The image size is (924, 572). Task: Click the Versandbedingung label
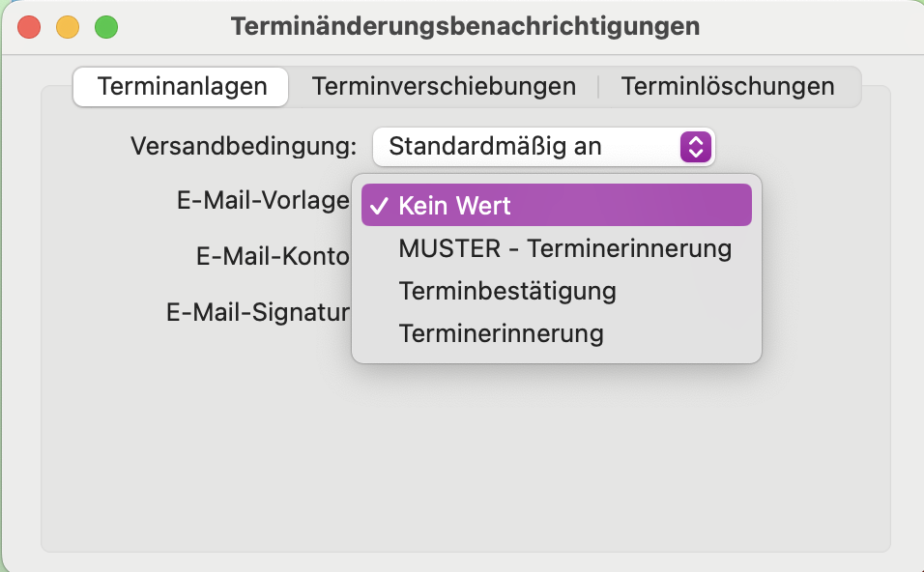point(244,146)
